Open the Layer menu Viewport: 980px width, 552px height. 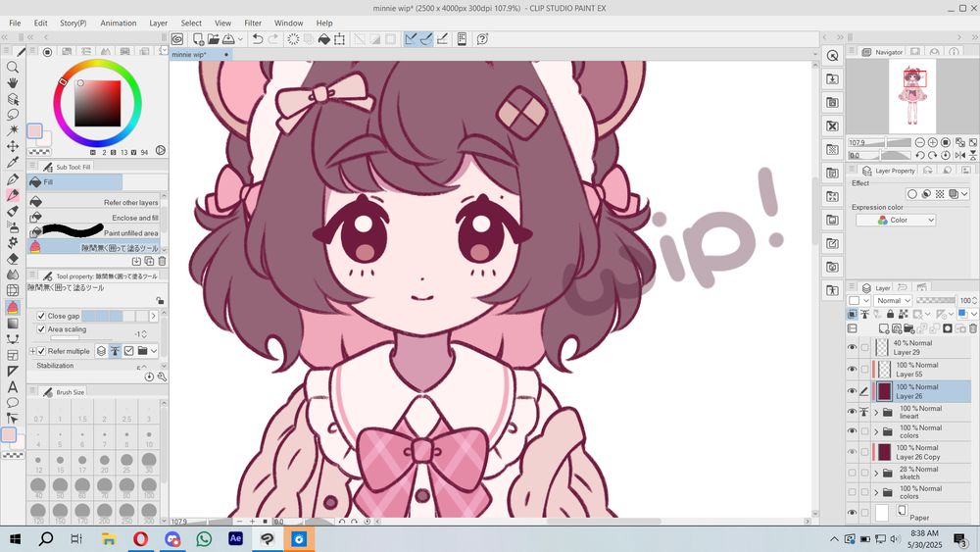pos(158,23)
